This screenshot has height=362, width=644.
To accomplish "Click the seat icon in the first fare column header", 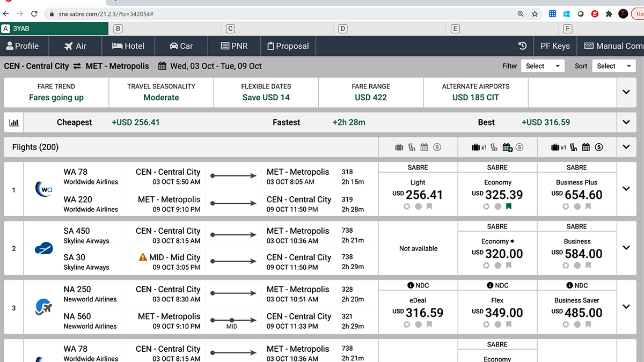I will [412, 147].
